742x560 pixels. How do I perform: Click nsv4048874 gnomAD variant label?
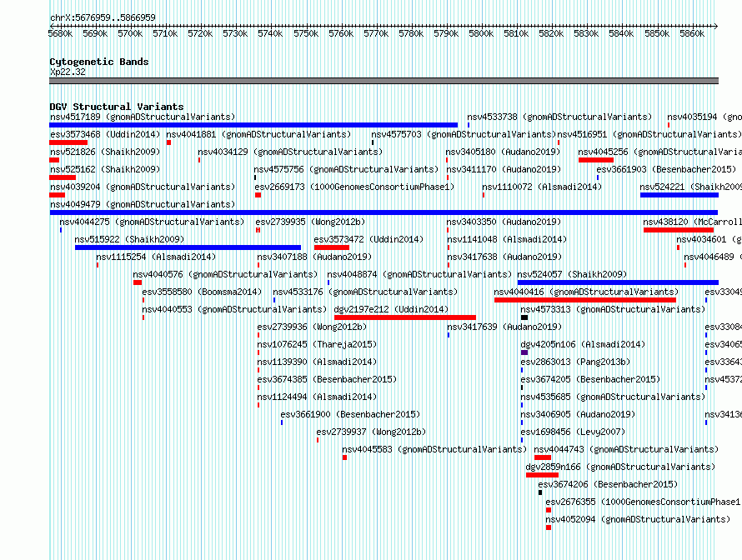[x=419, y=274]
